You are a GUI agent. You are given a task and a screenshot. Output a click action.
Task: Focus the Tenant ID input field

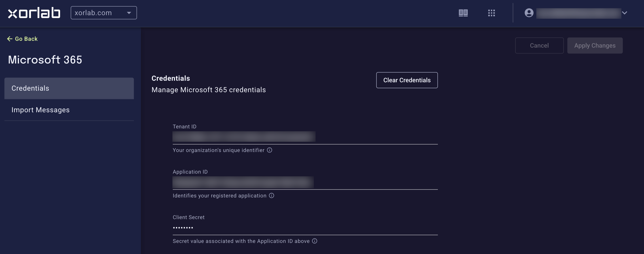point(305,137)
